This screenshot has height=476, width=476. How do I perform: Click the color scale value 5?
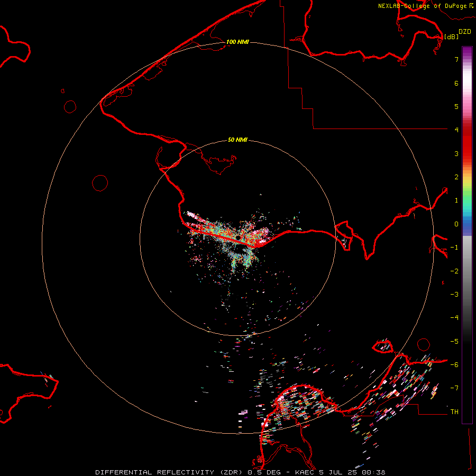(x=456, y=106)
